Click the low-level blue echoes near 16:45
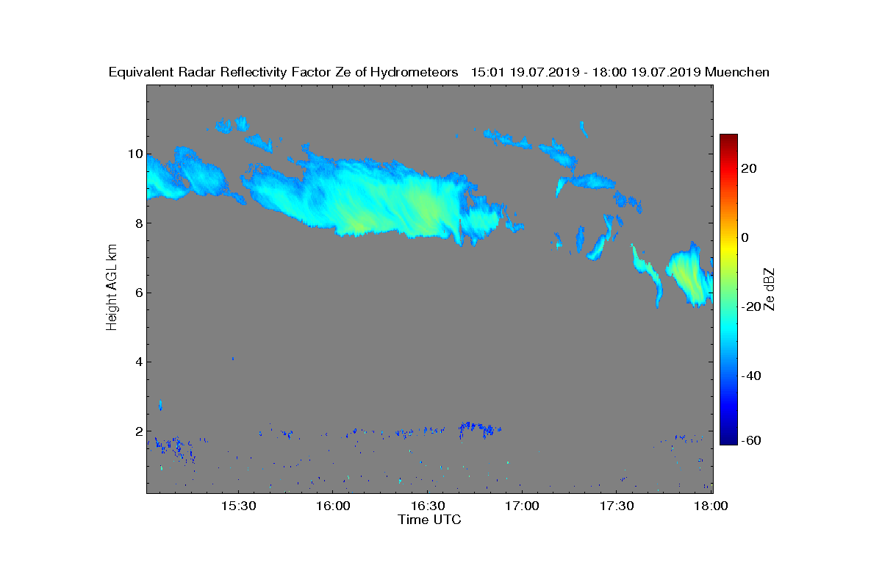Viewport: 882px width, 588px height. click(478, 428)
